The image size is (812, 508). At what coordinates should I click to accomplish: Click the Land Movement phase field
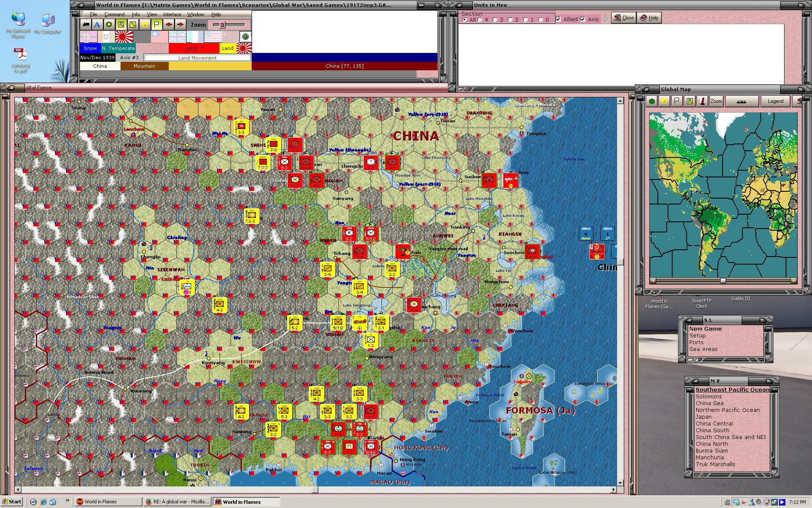pyautogui.click(x=198, y=58)
